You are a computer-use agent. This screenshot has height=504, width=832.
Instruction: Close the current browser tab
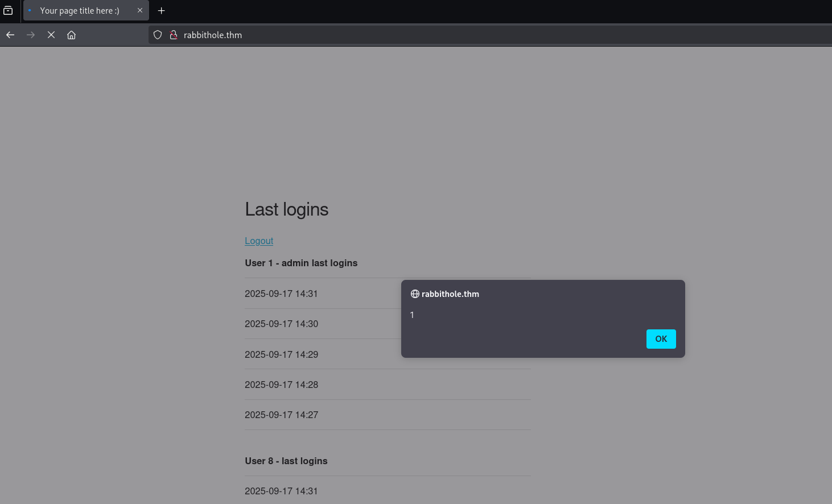(x=140, y=10)
